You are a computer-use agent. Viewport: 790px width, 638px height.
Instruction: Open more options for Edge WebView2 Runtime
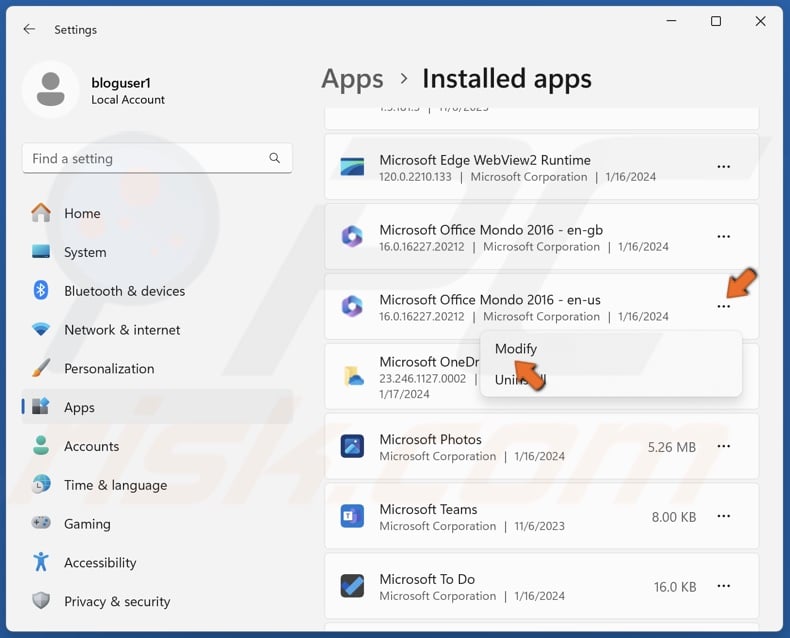pos(723,167)
